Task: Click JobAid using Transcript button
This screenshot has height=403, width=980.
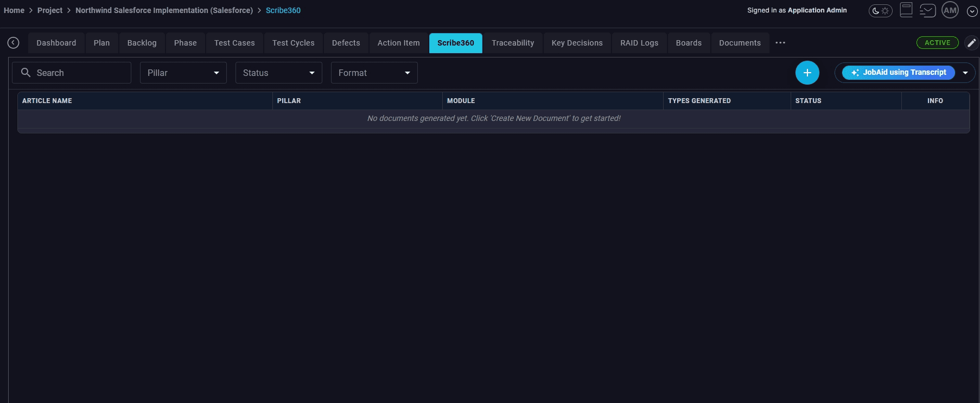Action: click(899, 73)
